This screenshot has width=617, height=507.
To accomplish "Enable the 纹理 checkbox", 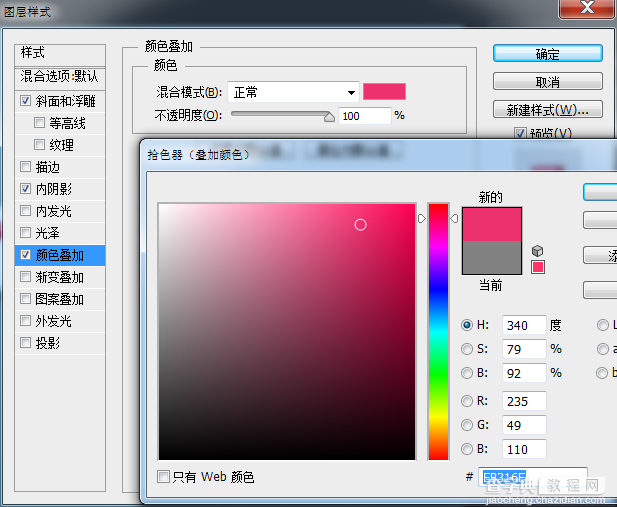I will pyautogui.click(x=39, y=145).
